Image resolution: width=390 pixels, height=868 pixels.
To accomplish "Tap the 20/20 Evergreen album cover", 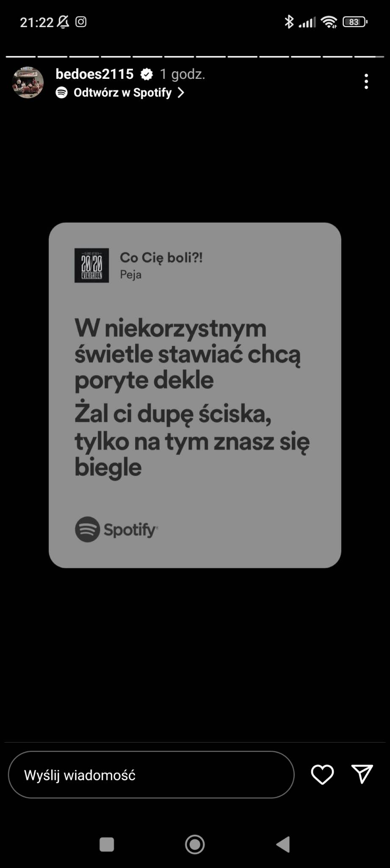I will [91, 265].
